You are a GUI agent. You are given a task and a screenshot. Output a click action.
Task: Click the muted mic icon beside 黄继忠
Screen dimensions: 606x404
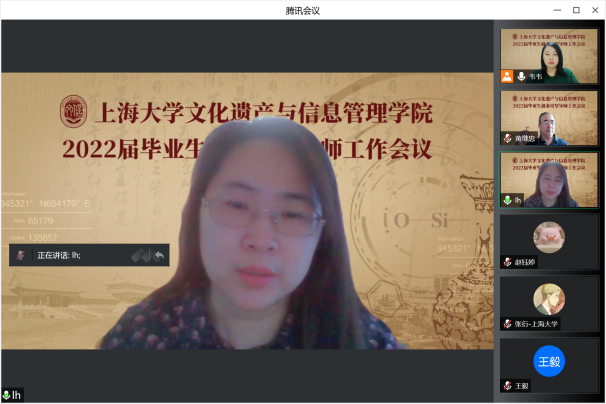point(508,138)
